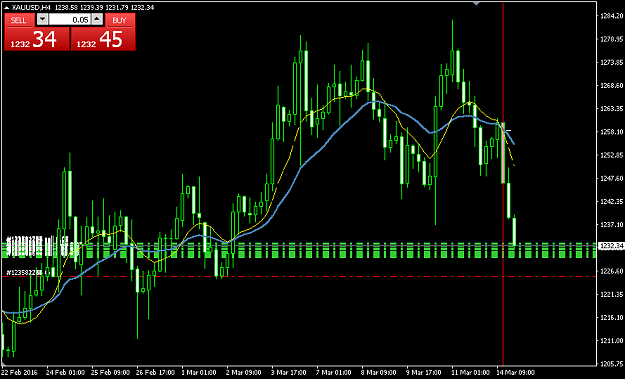Click the XAUUSD,H4 chart title

[31, 8]
